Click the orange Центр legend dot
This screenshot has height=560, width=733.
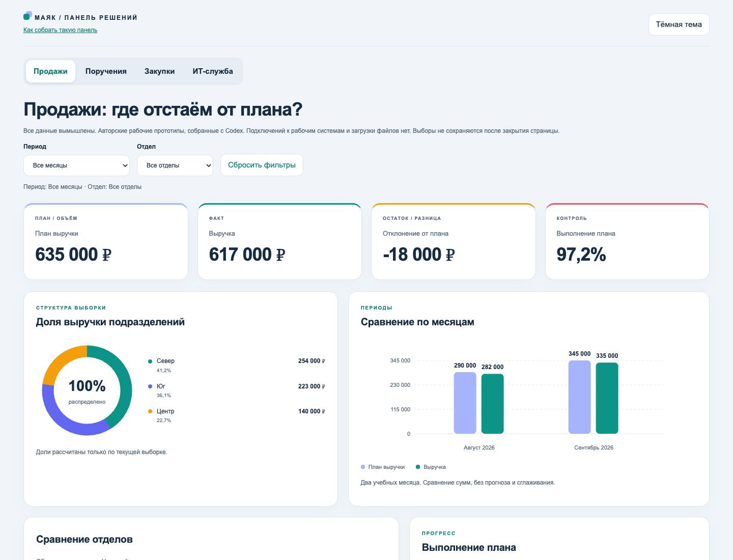click(x=150, y=411)
